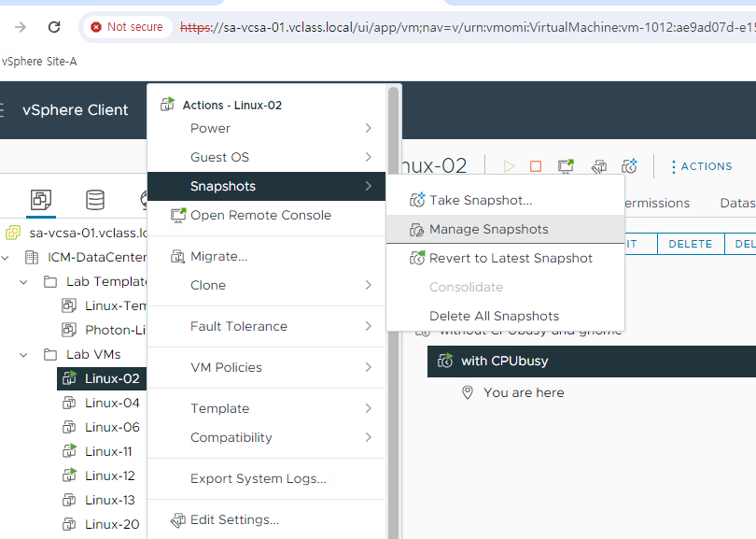Open the Clone submenu
Image resolution: width=756 pixels, height=539 pixels.
click(x=266, y=285)
